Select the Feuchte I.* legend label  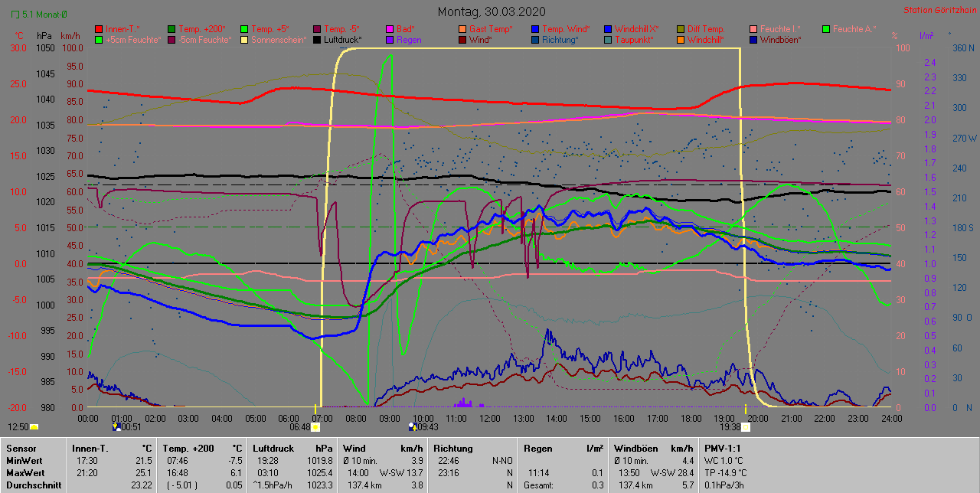[x=780, y=29]
